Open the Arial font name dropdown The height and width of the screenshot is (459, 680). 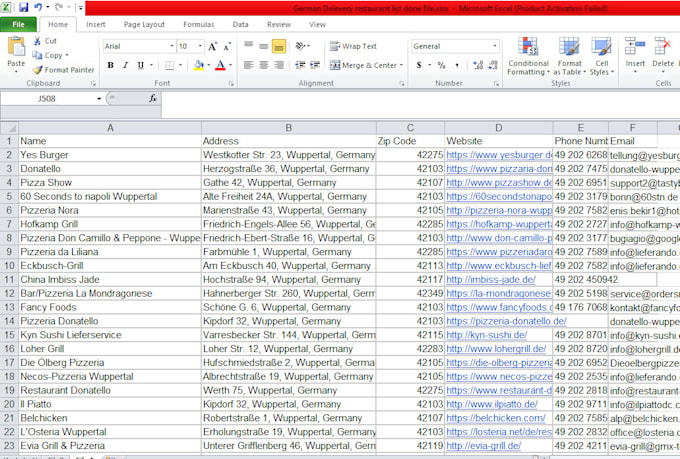pyautogui.click(x=172, y=46)
